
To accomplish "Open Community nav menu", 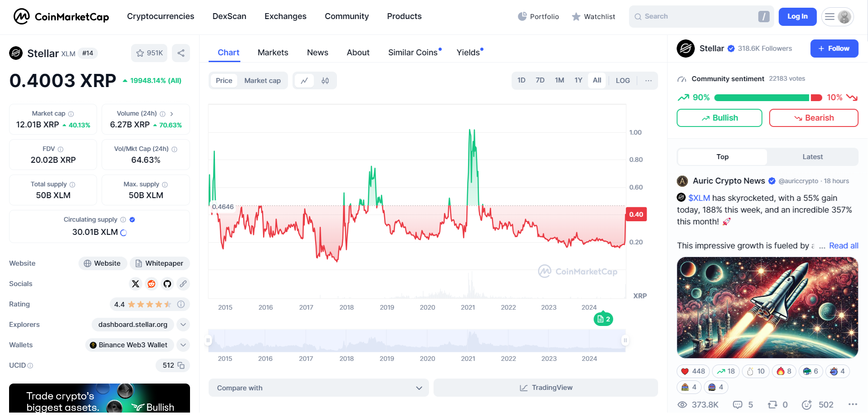I will point(346,16).
